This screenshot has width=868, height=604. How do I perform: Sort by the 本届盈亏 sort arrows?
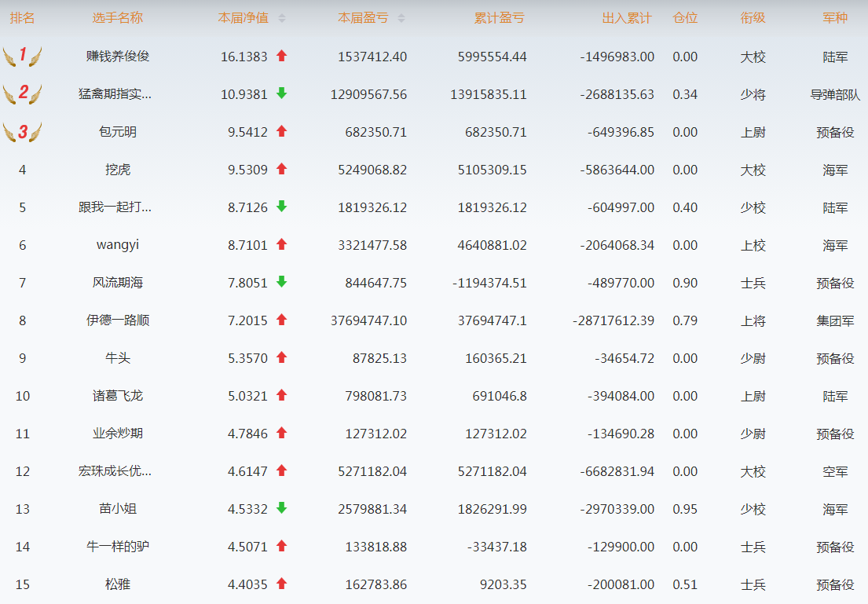(x=401, y=18)
